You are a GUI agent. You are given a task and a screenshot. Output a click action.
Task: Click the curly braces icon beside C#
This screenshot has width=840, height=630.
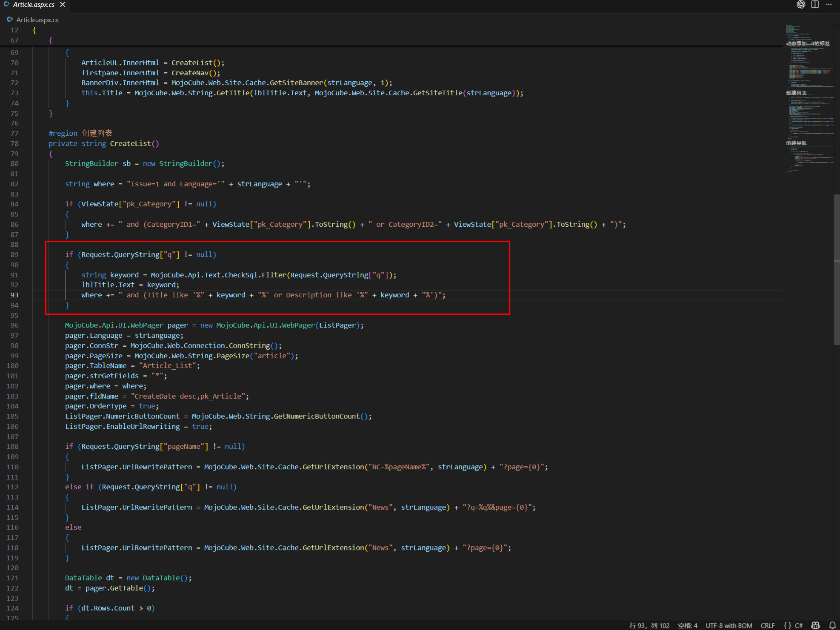pyautogui.click(x=787, y=625)
